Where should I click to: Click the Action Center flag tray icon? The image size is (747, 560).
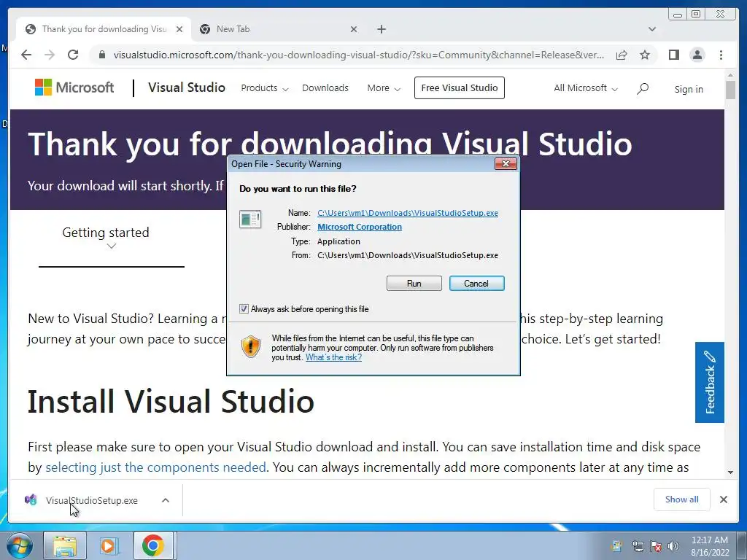(x=656, y=546)
